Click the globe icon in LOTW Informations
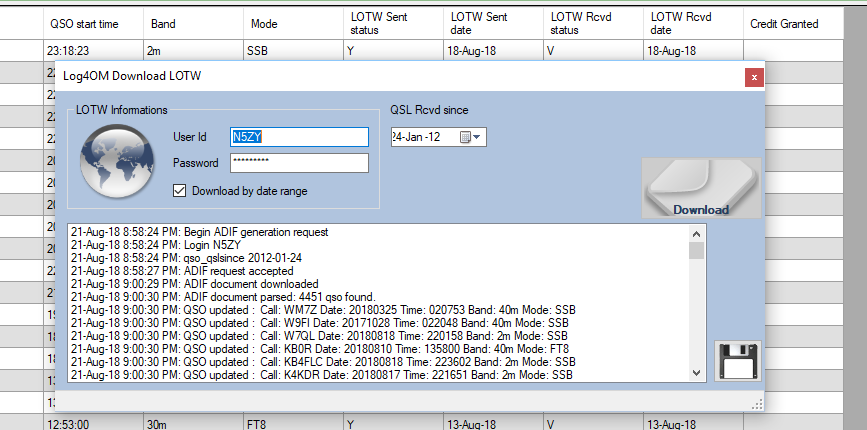The image size is (867, 430). (x=117, y=161)
